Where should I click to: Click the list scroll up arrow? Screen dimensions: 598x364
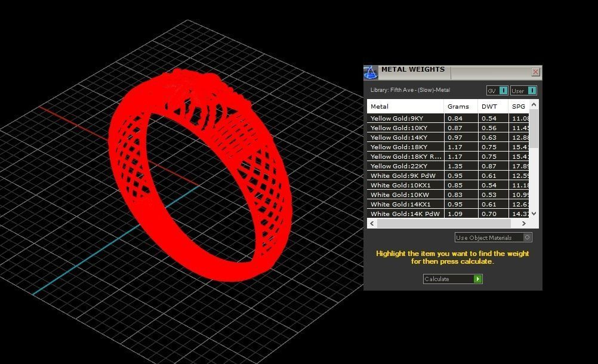pos(534,104)
